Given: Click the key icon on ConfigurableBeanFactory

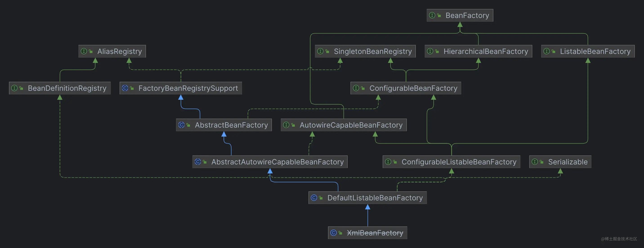Looking at the screenshot, I should coord(362,88).
